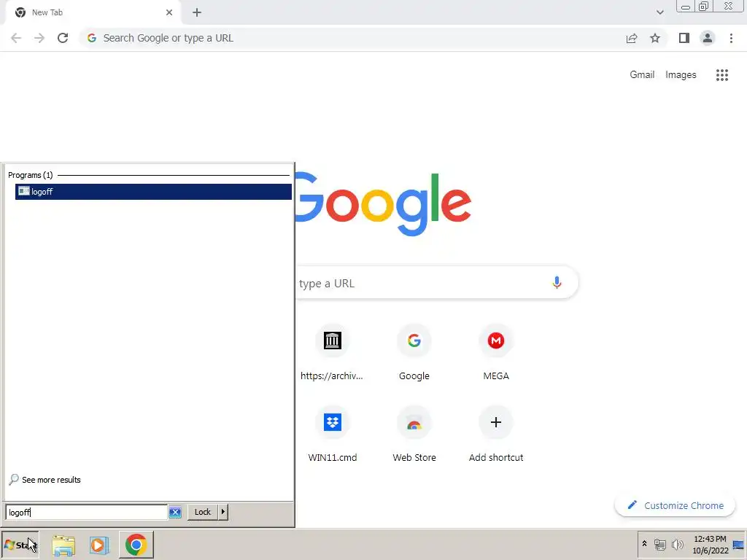Show hidden tray icons
This screenshot has width=747, height=560.
pos(645,544)
